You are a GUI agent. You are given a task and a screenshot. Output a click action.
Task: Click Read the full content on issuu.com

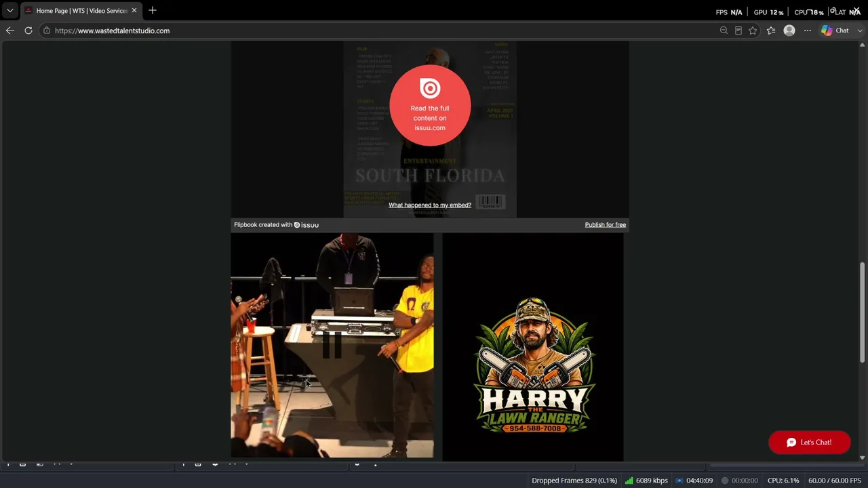pyautogui.click(x=430, y=105)
